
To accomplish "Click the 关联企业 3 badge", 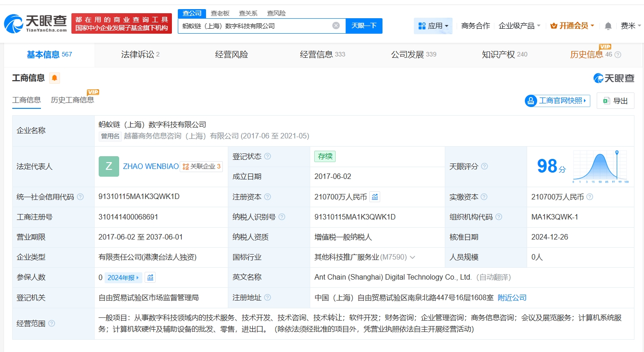I will click(x=201, y=166).
